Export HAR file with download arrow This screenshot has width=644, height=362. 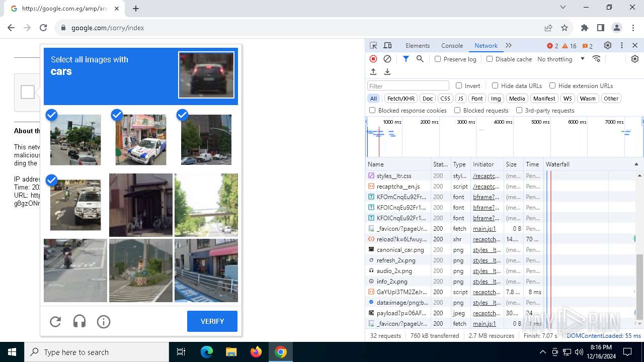[x=387, y=72]
